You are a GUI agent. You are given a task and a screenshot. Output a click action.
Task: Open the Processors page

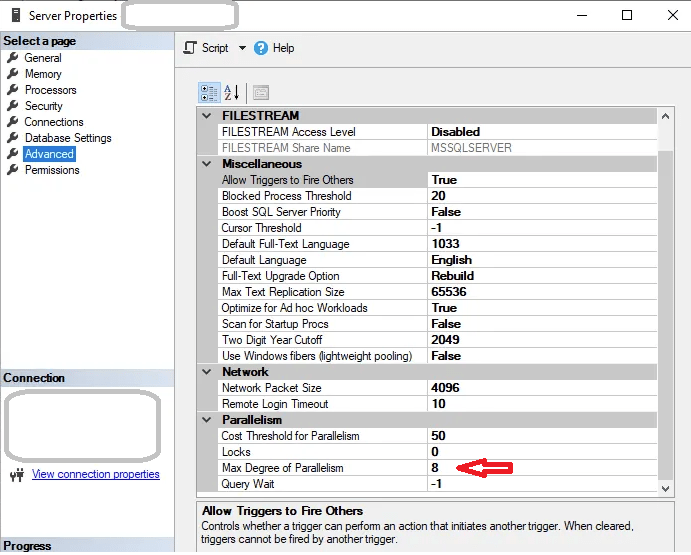[x=50, y=90]
